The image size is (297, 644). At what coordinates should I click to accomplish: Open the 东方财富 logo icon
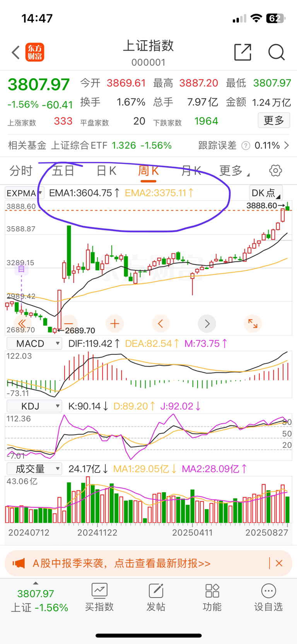pos(35,52)
